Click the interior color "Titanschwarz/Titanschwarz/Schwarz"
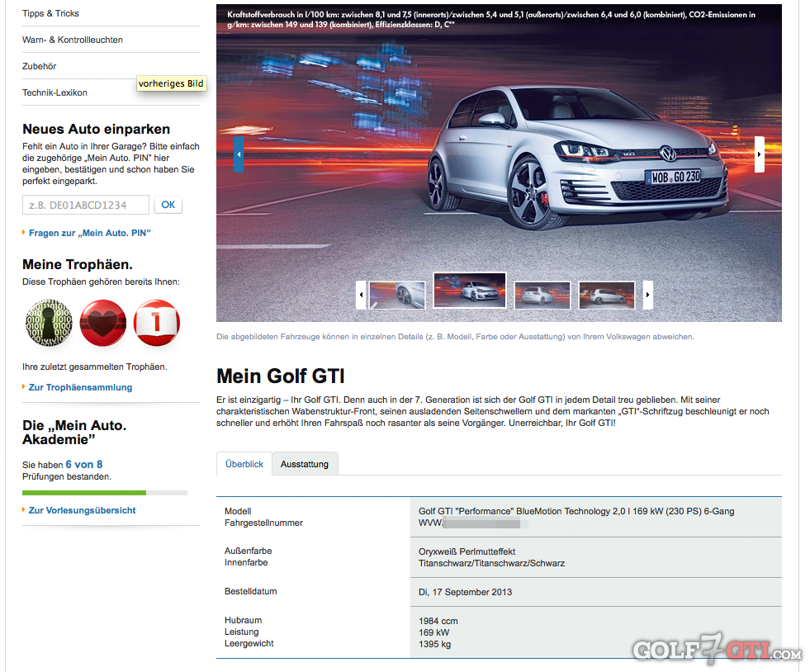Screen dimensions: 810x672 click(492, 563)
